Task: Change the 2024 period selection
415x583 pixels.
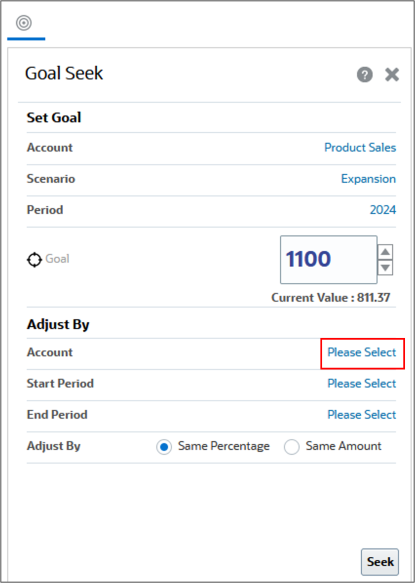Action: point(383,210)
